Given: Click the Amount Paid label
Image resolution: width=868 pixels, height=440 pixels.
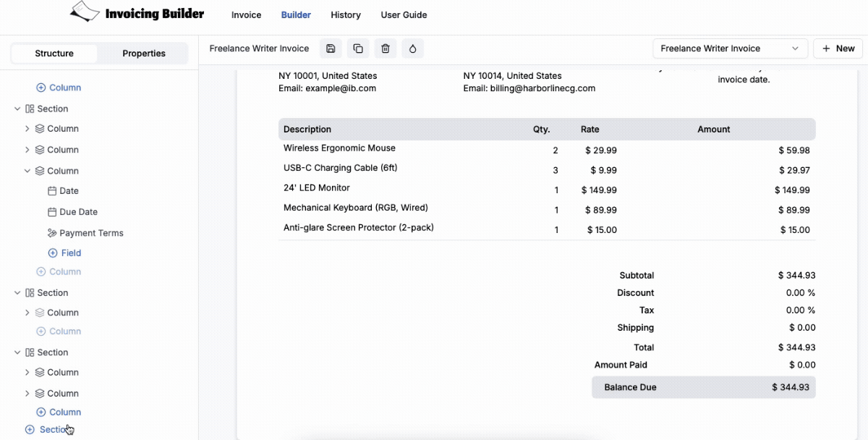Looking at the screenshot, I should [x=621, y=365].
